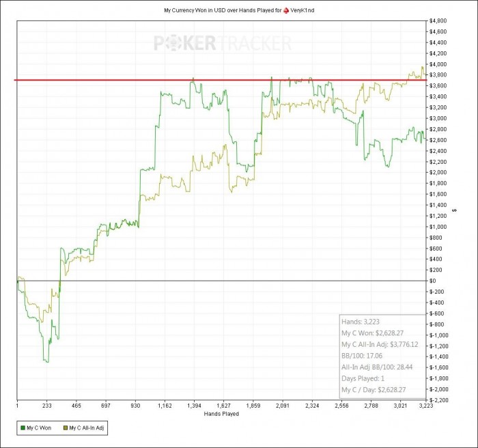Click the 465 x-axis tick label
This screenshot has height=448, width=478.
[x=76, y=406]
